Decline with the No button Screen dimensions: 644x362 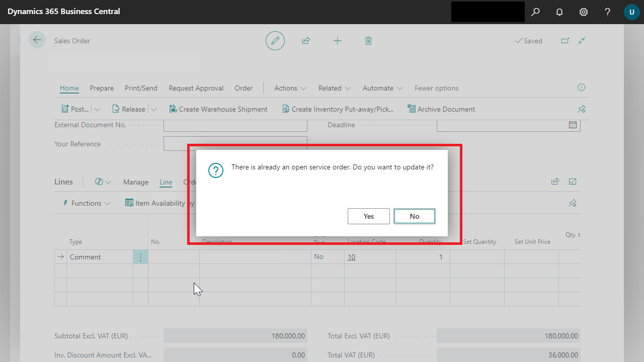point(415,216)
